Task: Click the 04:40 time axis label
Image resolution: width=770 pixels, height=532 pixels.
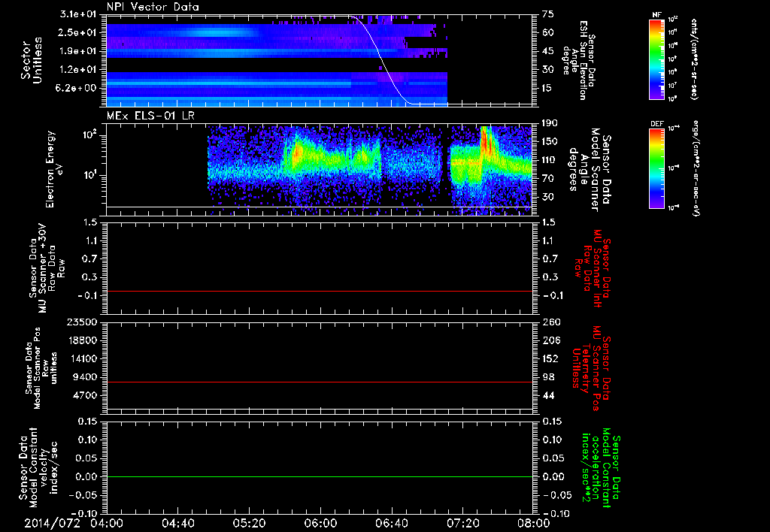Action: (x=177, y=523)
